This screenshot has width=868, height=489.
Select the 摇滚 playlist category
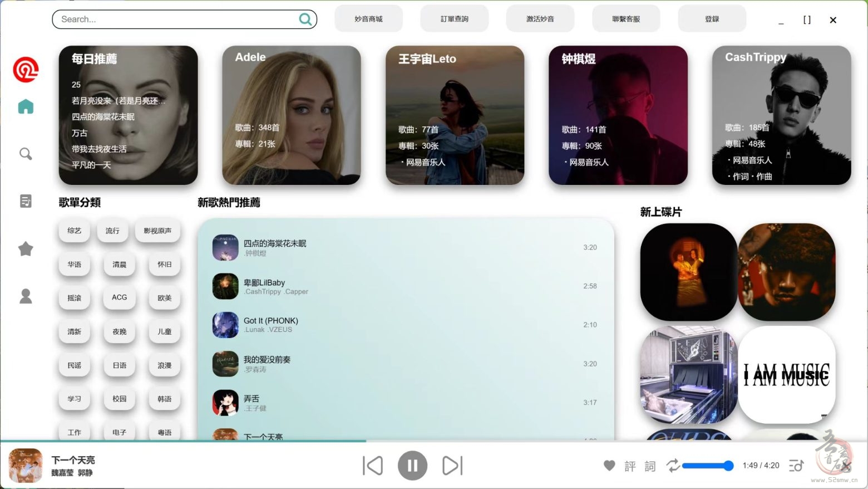(x=74, y=298)
